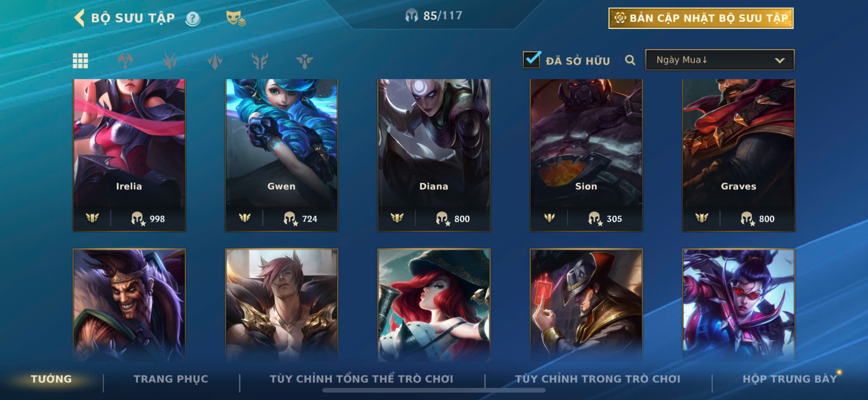Switch to the Trang Phục tab
This screenshot has width=868, height=400.
(x=171, y=379)
